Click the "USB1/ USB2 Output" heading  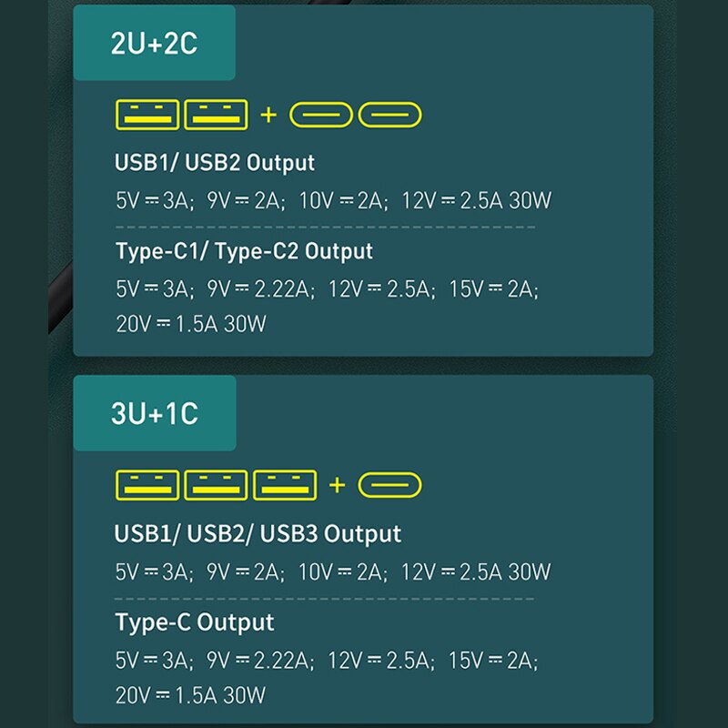(215, 163)
